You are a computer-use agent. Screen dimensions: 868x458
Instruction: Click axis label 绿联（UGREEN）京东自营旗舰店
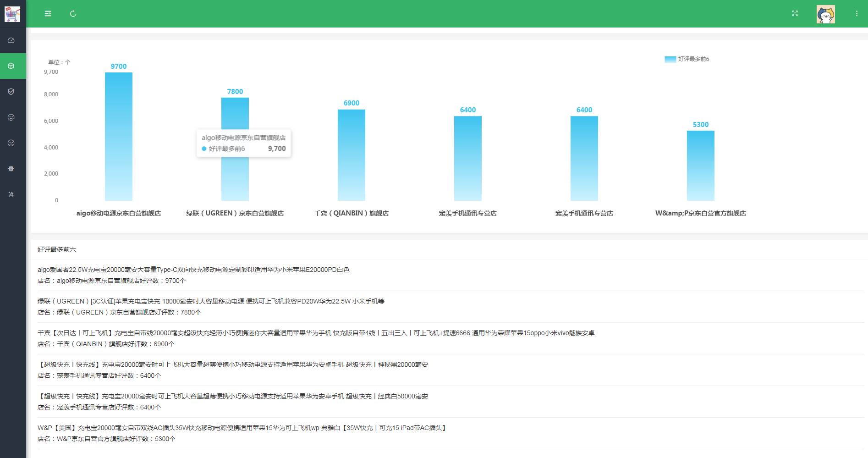(x=235, y=213)
